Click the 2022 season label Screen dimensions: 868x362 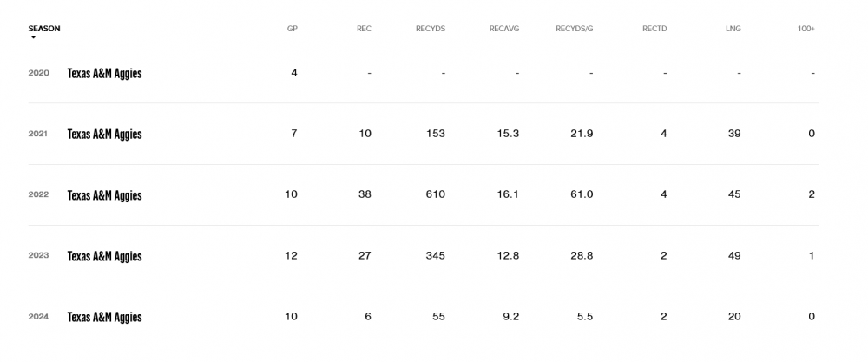(38, 195)
